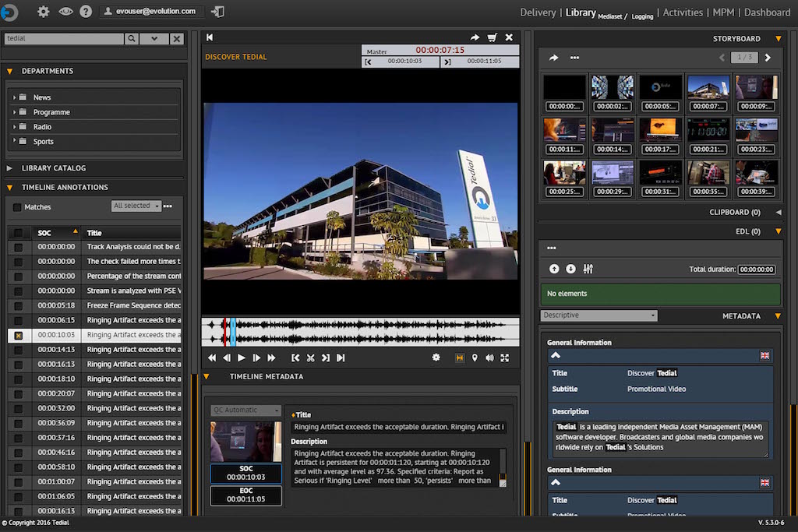Open the player settings gear
This screenshot has height=532, width=798.
point(436,358)
